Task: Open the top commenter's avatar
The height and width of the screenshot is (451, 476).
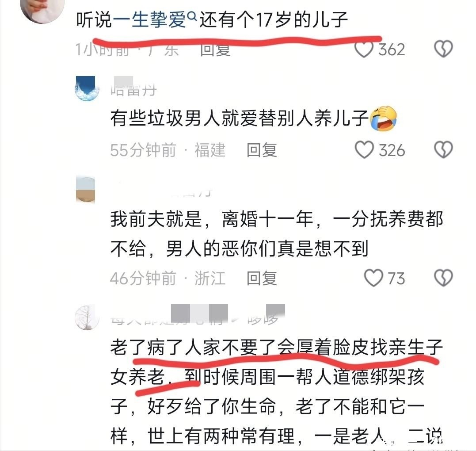Action: 42,10
